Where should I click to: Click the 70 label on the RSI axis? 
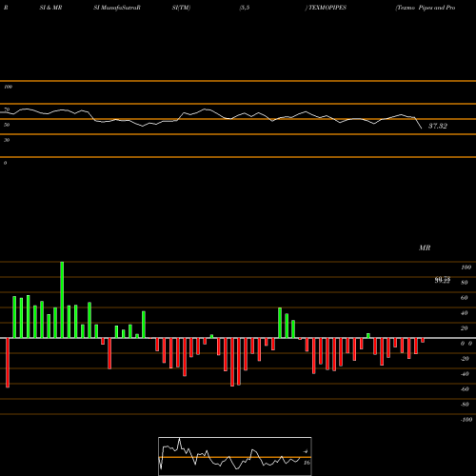click(7, 109)
